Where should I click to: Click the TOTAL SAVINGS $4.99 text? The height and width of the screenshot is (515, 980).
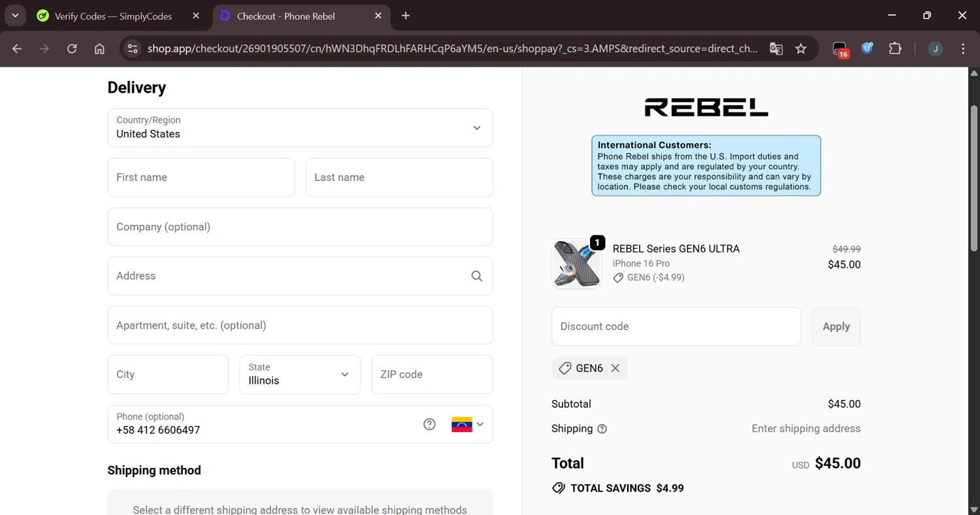(627, 488)
